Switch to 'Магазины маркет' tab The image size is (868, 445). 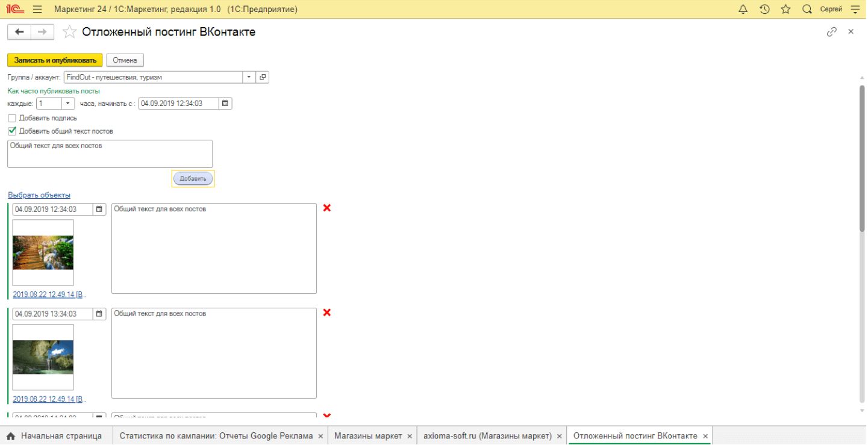click(x=368, y=435)
